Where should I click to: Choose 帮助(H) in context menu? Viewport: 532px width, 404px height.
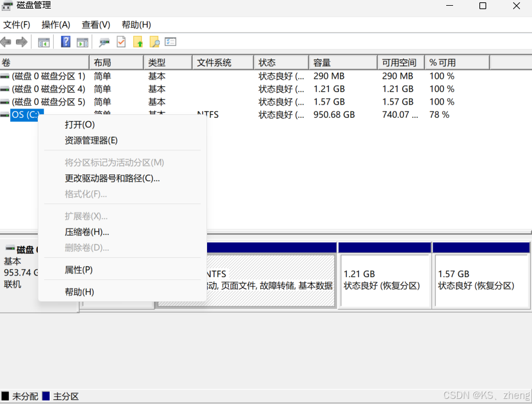tap(122, 292)
